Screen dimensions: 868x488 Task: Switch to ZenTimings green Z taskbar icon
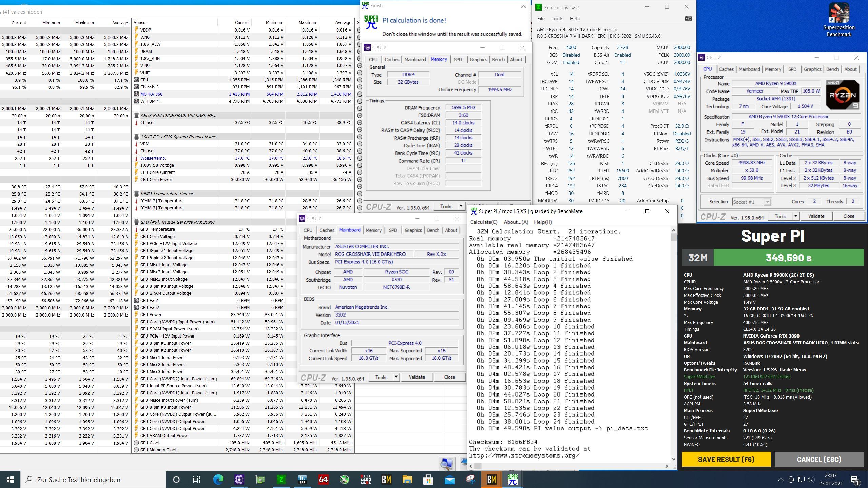(x=281, y=480)
